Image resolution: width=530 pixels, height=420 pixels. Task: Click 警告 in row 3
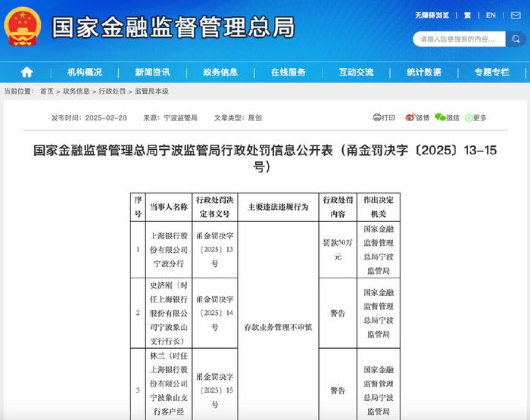point(338,390)
